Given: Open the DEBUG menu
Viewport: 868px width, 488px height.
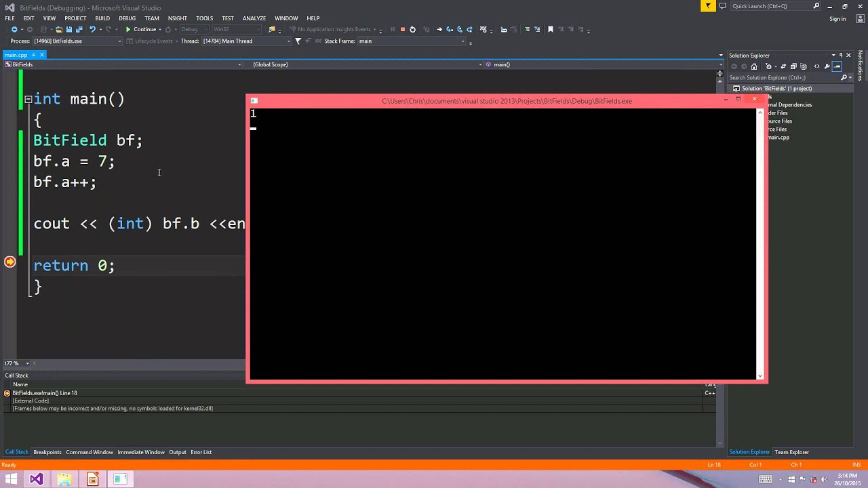Looking at the screenshot, I should point(127,18).
